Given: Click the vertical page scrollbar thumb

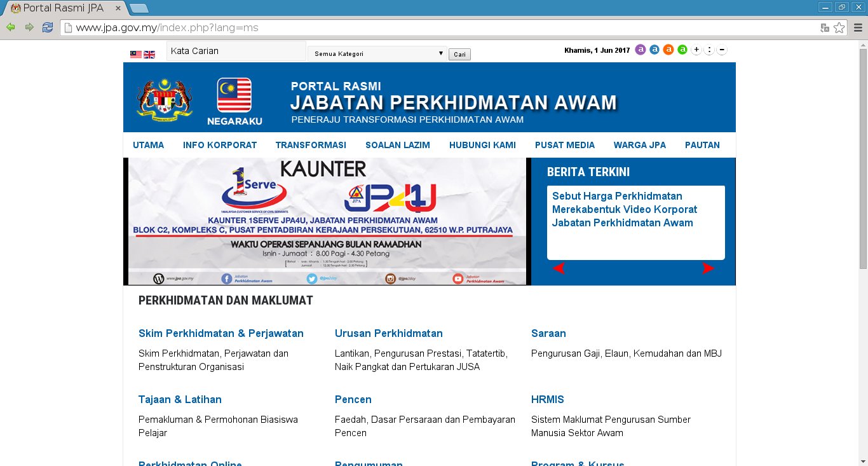Looking at the screenshot, I should (862, 159).
